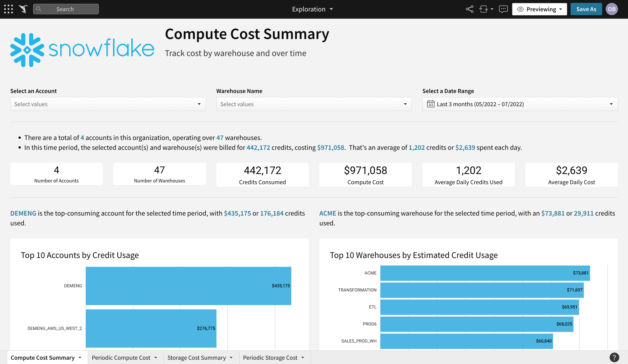Viewport: 628px width, 364px height.
Task: Click the $435,175 value in summary sentence
Action: (x=237, y=213)
